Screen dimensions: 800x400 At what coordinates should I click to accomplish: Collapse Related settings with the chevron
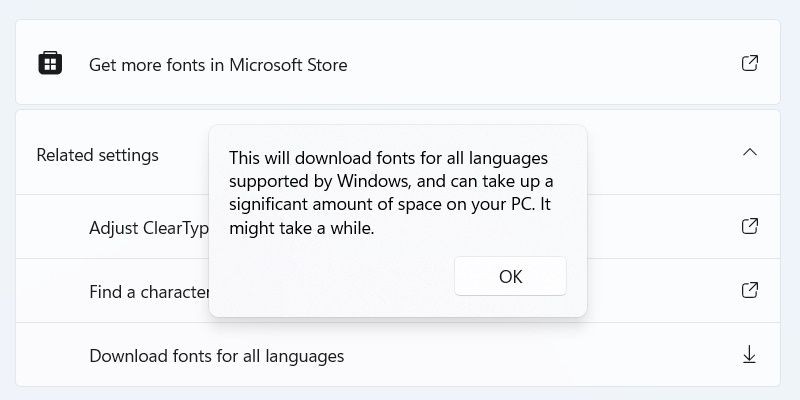coord(749,152)
